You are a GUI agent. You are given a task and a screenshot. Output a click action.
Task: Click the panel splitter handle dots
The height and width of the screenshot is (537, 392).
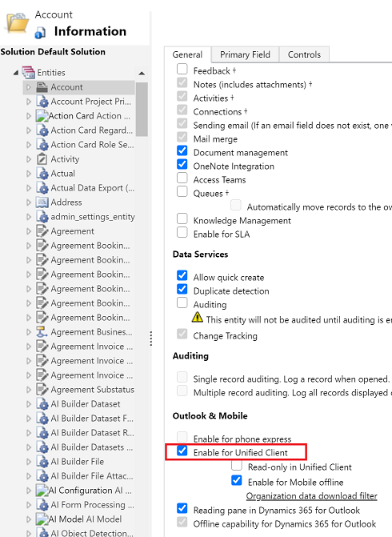[x=150, y=339]
